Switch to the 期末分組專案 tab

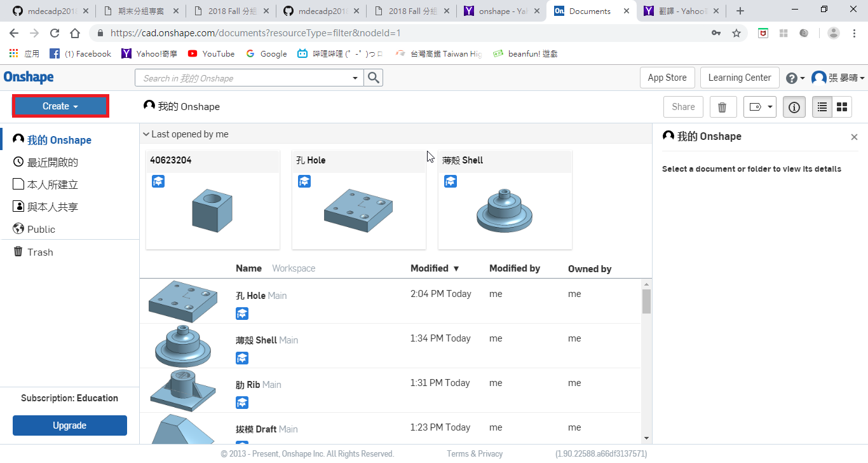pyautogui.click(x=140, y=11)
